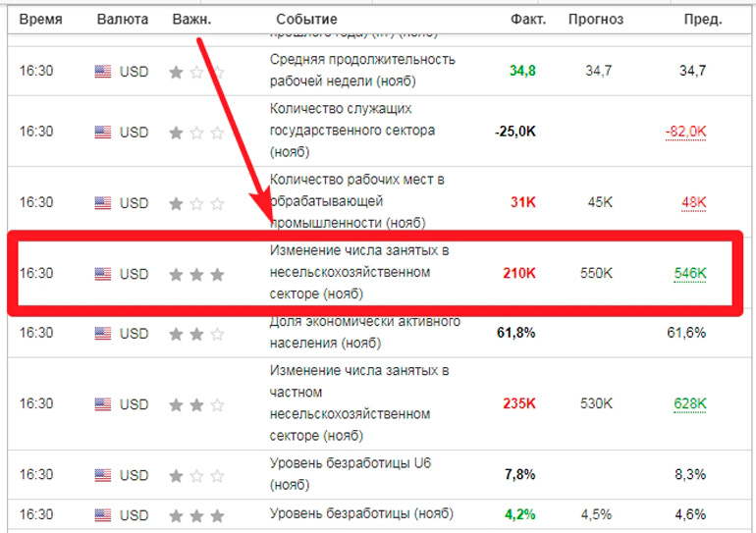Click US flag in the 210K row

(x=103, y=274)
